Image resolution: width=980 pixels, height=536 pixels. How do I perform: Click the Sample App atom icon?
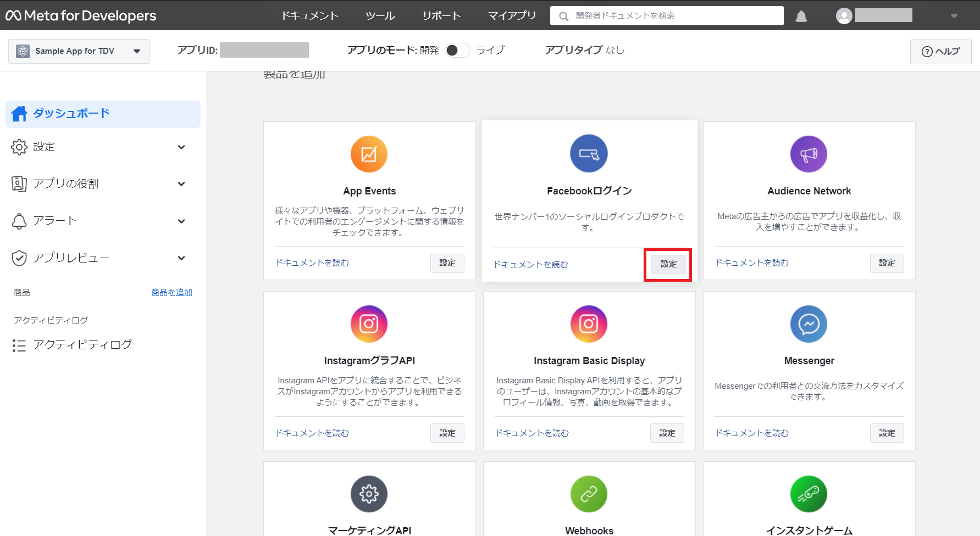click(23, 51)
